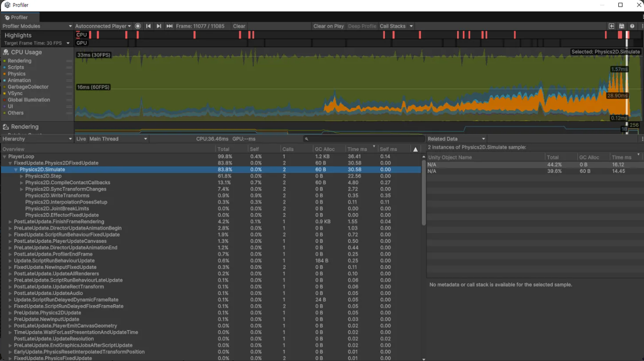This screenshot has width=644, height=361.
Task: Toggle Clear on Play
Action: tap(329, 26)
